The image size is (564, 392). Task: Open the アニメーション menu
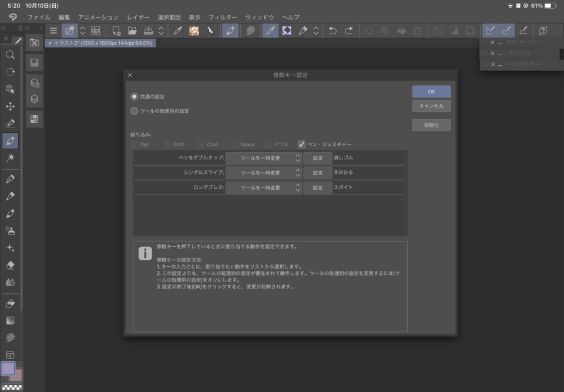coord(98,17)
